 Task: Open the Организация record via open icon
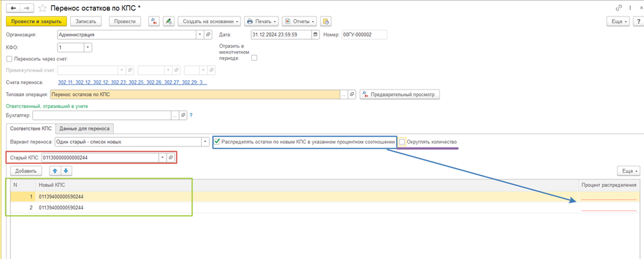tap(208, 35)
